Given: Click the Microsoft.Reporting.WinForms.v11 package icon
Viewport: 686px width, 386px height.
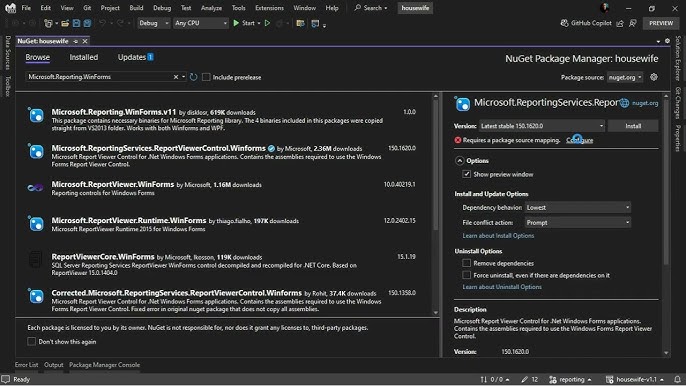Looking at the screenshot, I should pos(36,115).
